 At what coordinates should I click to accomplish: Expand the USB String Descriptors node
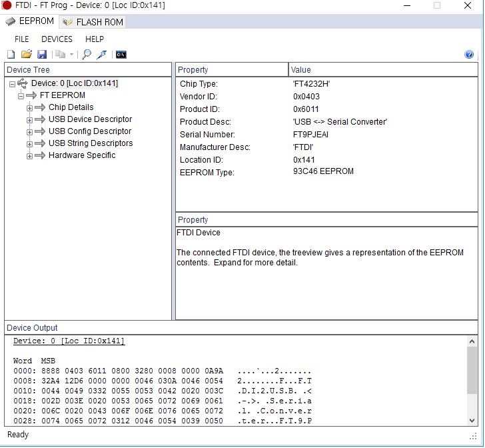click(29, 144)
